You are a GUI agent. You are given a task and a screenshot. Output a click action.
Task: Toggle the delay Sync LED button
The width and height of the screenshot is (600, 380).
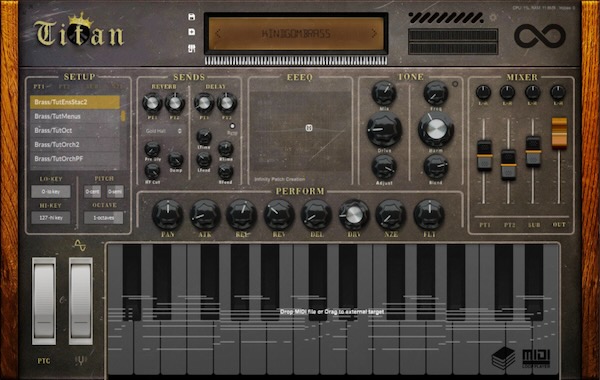(232, 126)
